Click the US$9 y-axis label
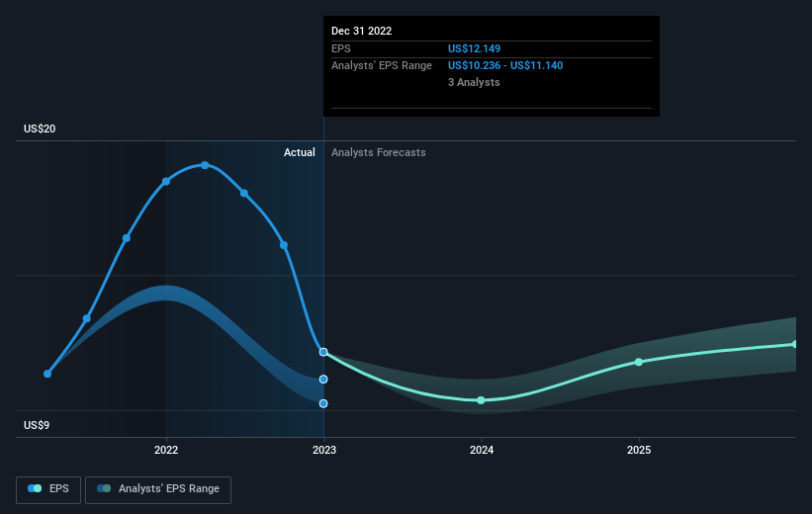 click(x=37, y=425)
